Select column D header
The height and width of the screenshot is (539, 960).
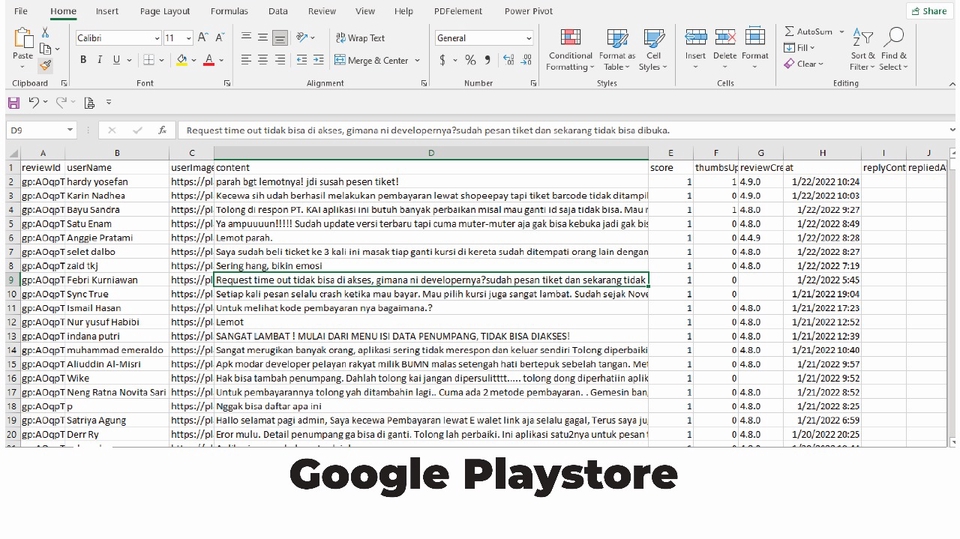click(431, 153)
